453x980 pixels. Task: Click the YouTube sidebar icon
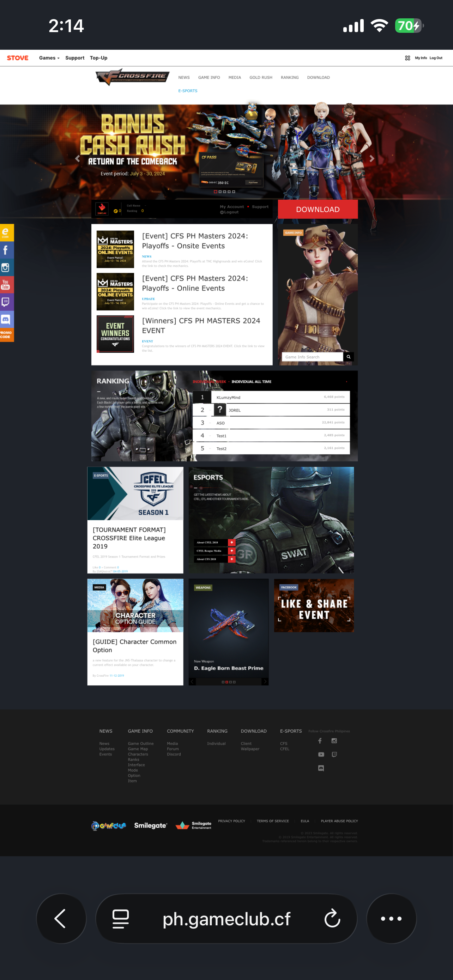pyautogui.click(x=6, y=284)
